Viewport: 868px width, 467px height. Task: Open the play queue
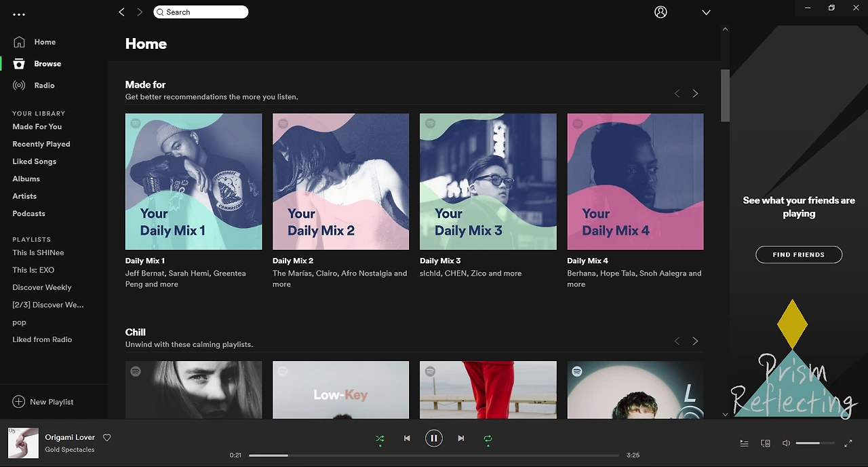[x=744, y=443]
